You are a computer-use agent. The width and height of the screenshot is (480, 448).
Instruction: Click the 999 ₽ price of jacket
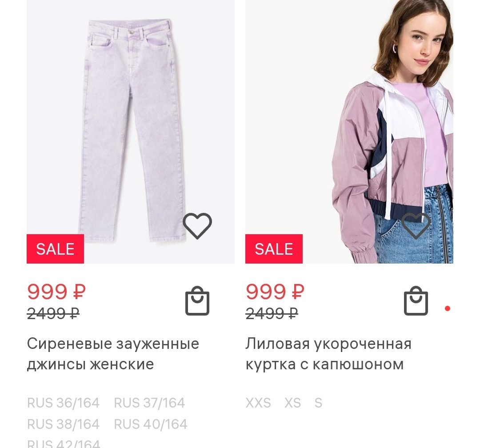click(275, 291)
